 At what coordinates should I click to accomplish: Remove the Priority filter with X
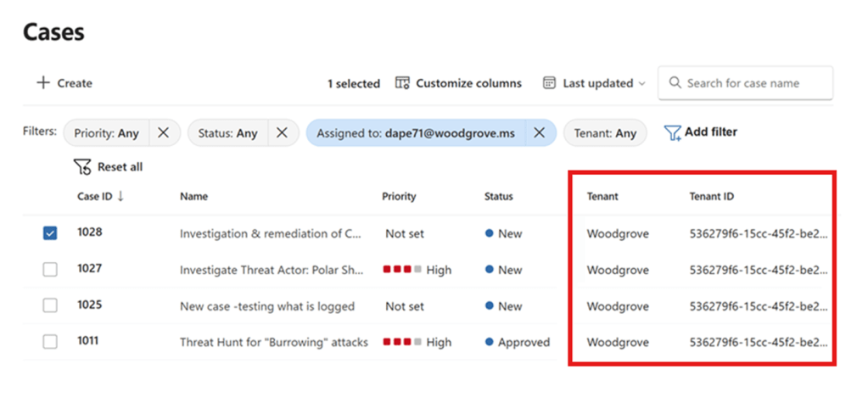[x=164, y=133]
